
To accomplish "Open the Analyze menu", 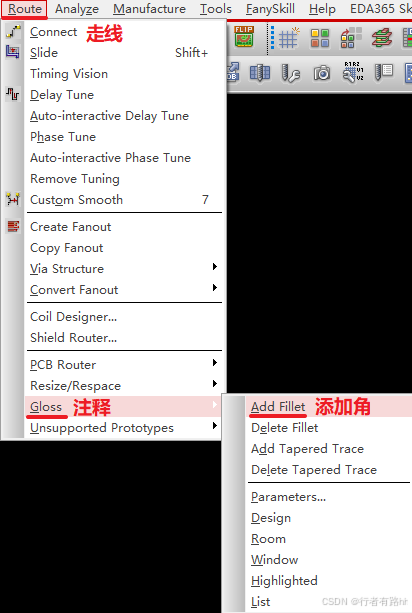I will (77, 9).
